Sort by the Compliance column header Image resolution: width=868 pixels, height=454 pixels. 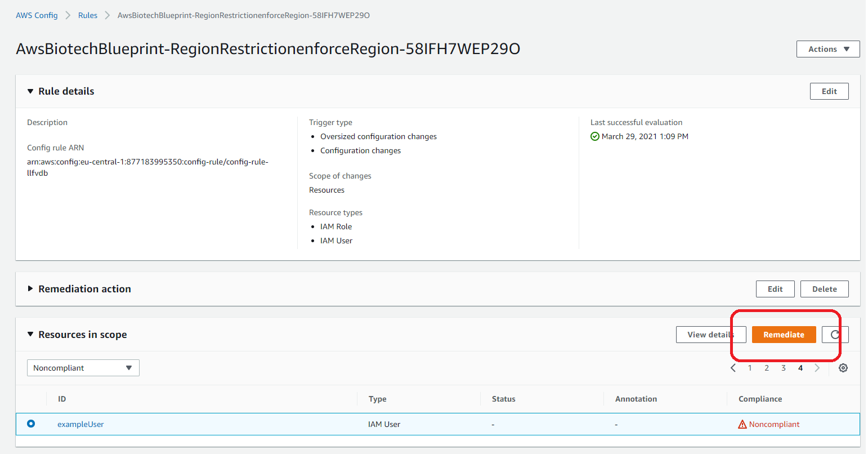pyautogui.click(x=760, y=399)
